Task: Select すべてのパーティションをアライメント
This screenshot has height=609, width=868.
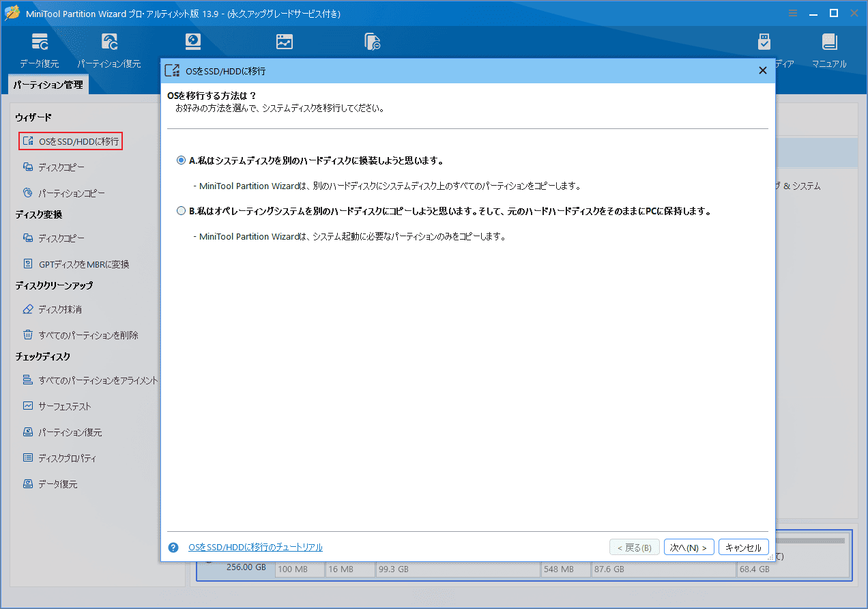Action: pos(90,380)
